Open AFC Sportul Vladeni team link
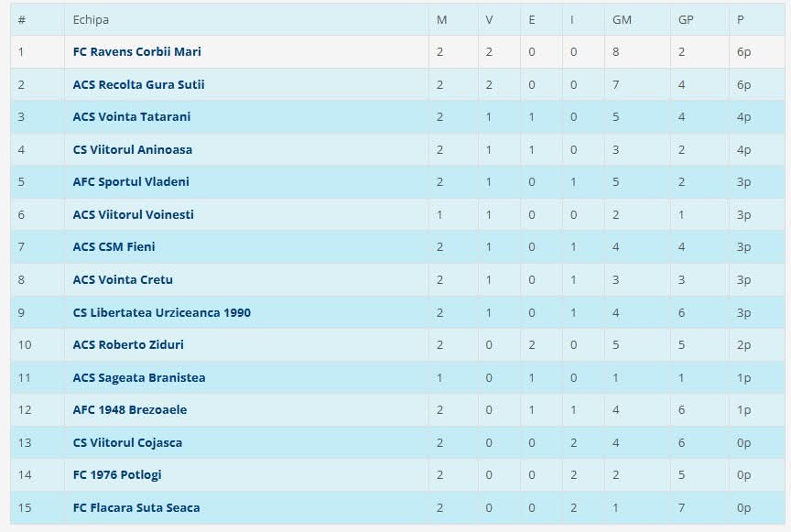Screen dimensions: 791x532 pos(131,182)
